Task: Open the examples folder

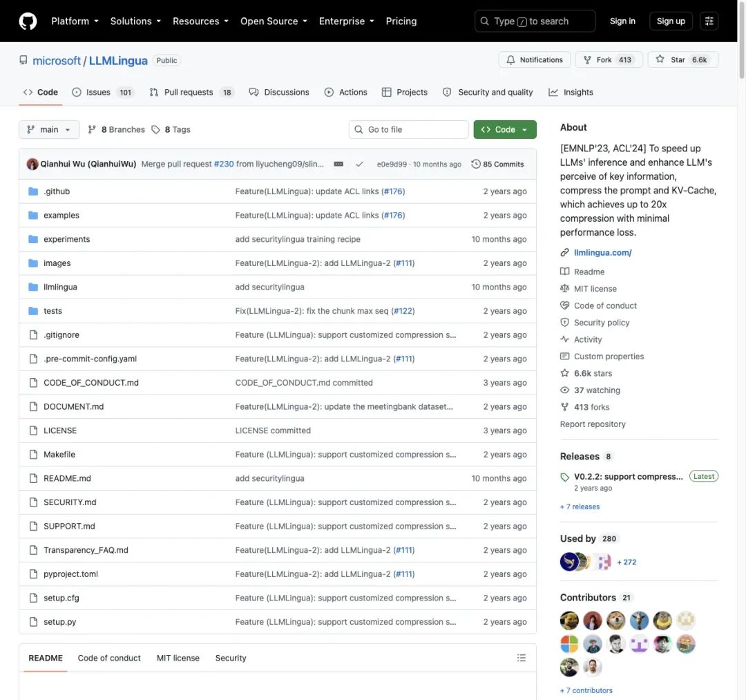Action: coord(61,215)
